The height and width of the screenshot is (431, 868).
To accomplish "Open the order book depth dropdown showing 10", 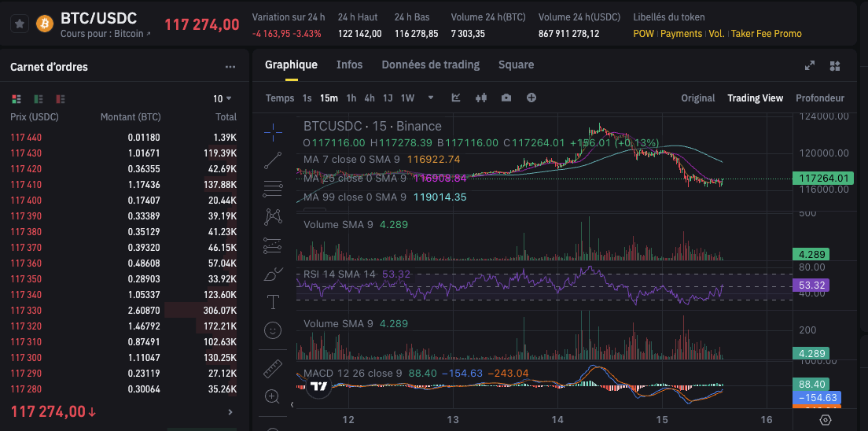I will (x=223, y=98).
